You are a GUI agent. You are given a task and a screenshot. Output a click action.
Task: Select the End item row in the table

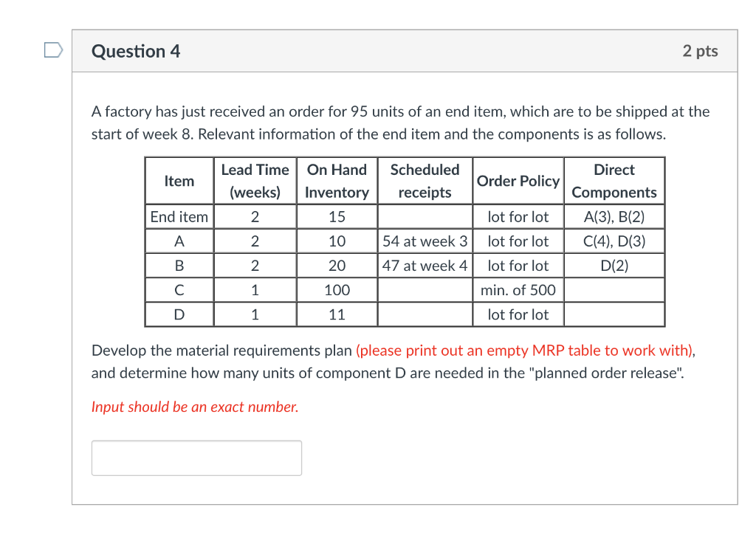179,216
